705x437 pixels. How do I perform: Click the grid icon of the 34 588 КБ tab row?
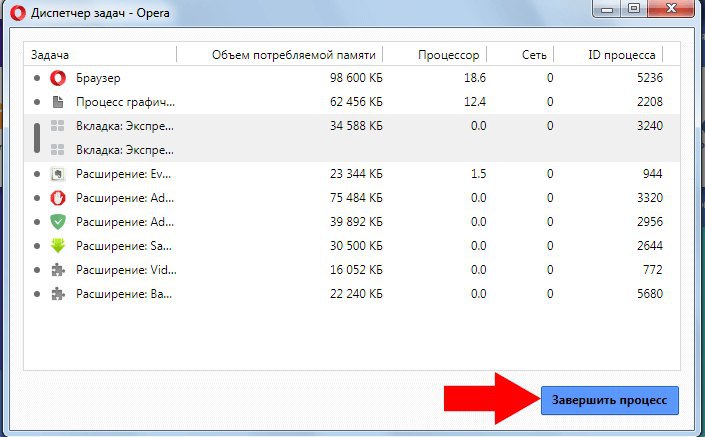pos(58,126)
